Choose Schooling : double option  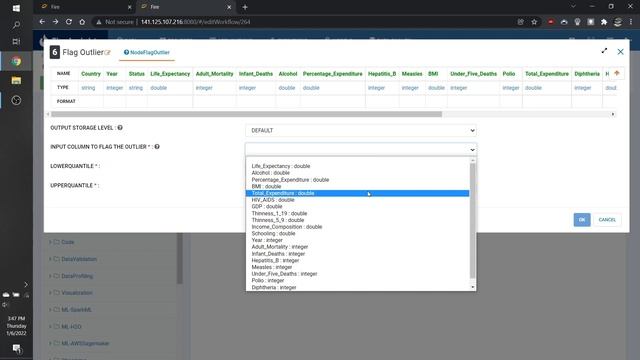[x=358, y=233]
